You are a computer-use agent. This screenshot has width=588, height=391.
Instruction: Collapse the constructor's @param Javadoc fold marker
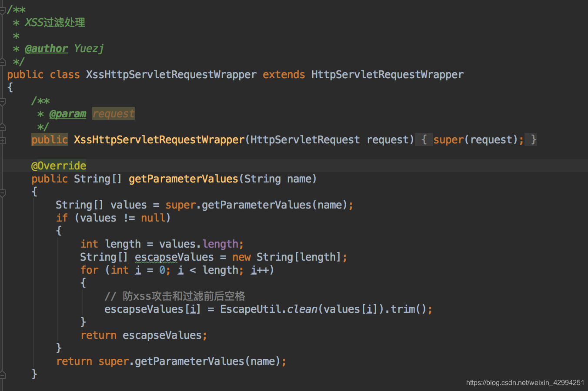click(2, 102)
